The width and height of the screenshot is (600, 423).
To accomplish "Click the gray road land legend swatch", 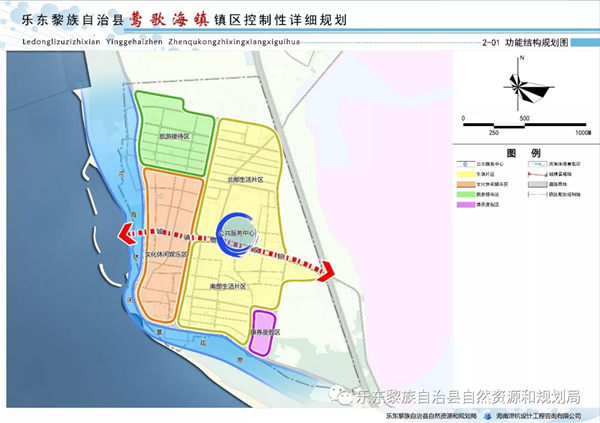I will click(537, 184).
